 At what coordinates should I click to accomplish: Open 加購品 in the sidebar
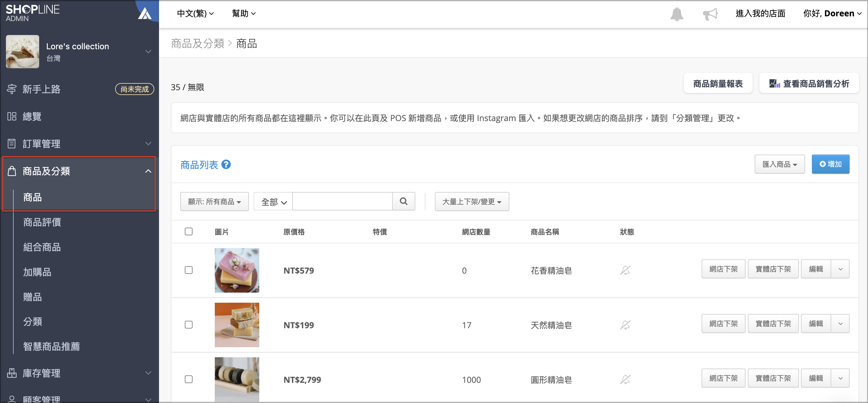pos(37,272)
